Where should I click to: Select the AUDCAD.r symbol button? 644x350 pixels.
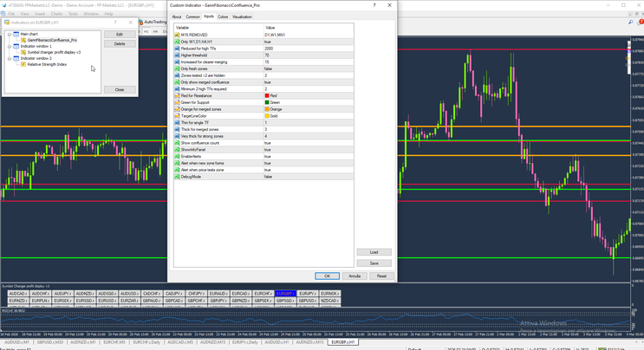(17, 294)
